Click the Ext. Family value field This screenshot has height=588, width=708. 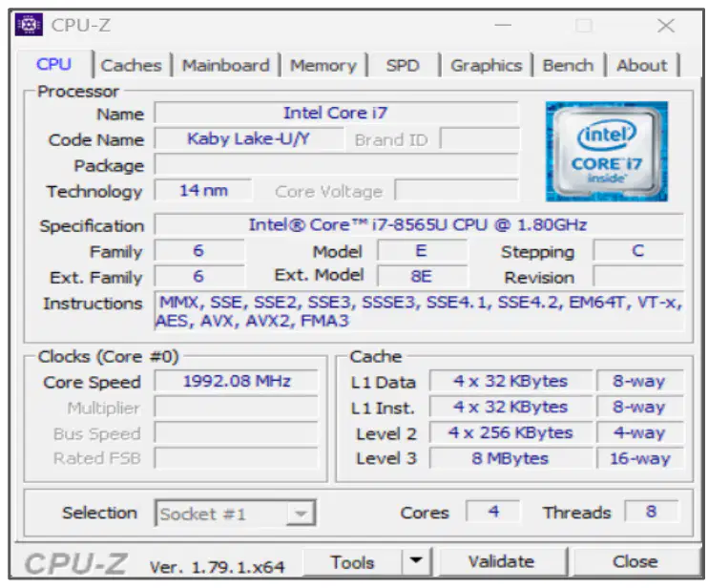(199, 276)
